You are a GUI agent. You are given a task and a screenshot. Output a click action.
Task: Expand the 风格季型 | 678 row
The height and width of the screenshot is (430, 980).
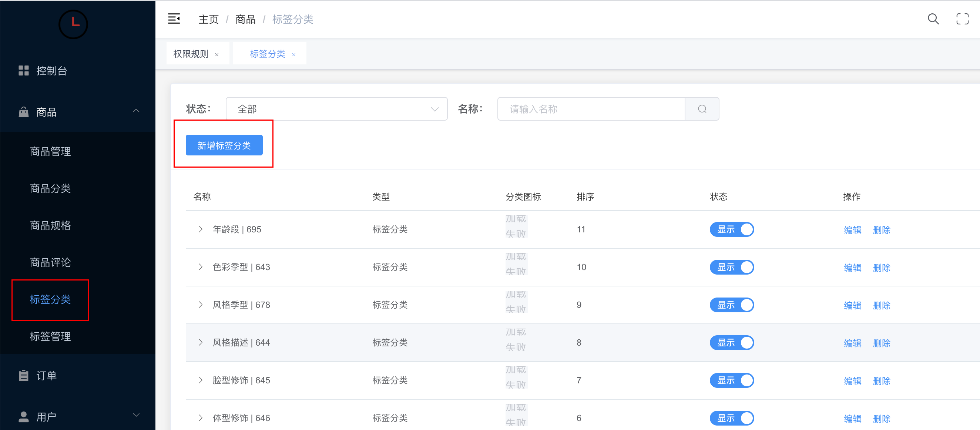point(201,305)
